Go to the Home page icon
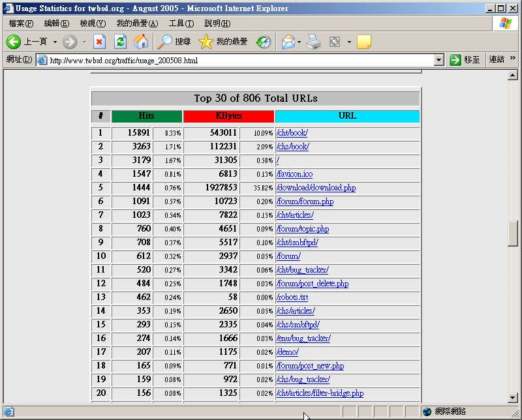The height and width of the screenshot is (420, 522). 140,42
